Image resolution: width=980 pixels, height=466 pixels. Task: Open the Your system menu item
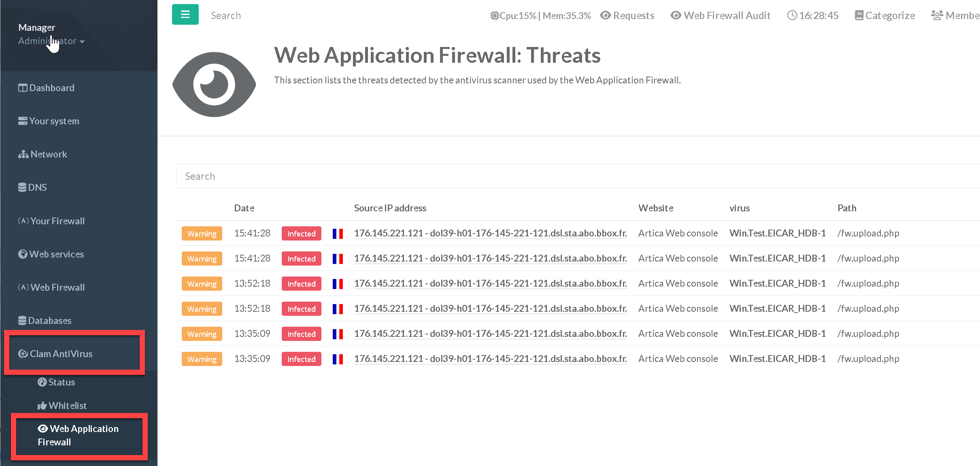[54, 121]
